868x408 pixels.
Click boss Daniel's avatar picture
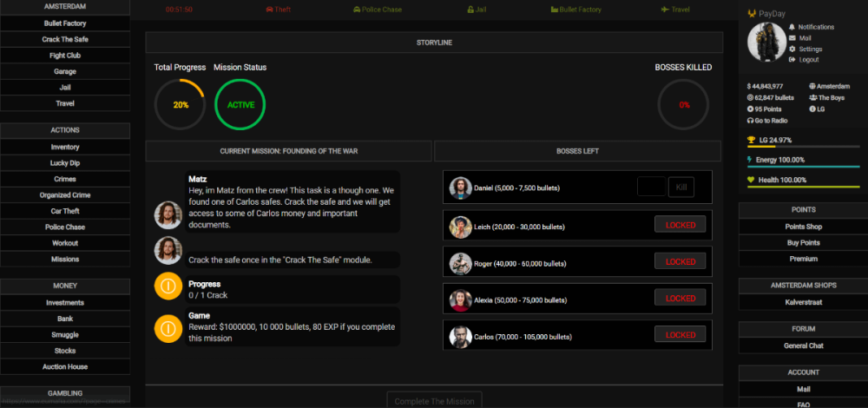[x=461, y=188]
